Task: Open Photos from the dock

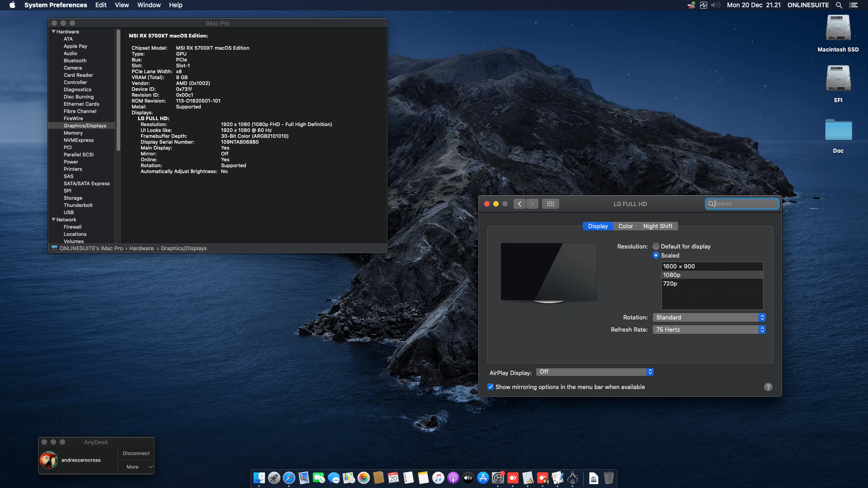Action: pyautogui.click(x=363, y=478)
